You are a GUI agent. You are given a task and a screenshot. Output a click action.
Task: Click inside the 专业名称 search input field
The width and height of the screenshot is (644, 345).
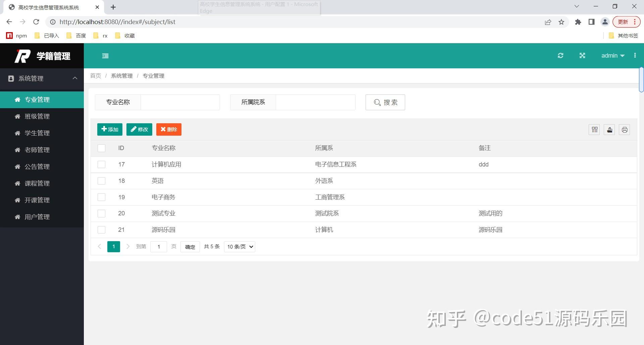[x=180, y=102]
